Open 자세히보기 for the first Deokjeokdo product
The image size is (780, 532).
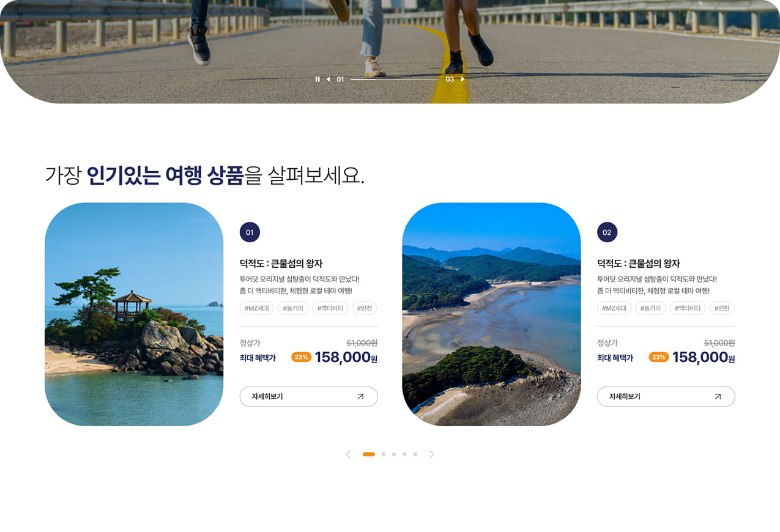[308, 396]
